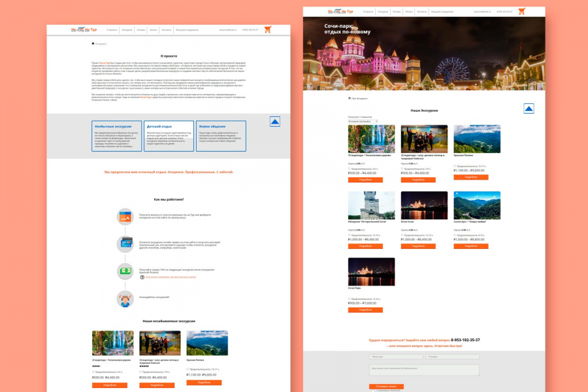The width and height of the screenshot is (588, 392).
Task: Open the waterfall excursion thumbnail on the right page
Action: [x=371, y=139]
